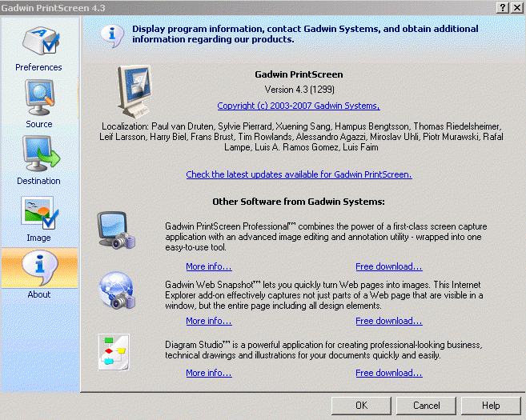526x420 pixels.
Task: Switch to the Preferences tab label
Action: (38, 67)
